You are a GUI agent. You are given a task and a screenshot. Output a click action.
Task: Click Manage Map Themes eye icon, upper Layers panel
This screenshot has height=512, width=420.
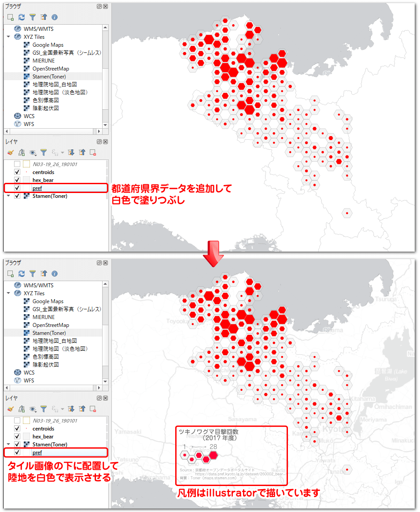click(x=33, y=152)
